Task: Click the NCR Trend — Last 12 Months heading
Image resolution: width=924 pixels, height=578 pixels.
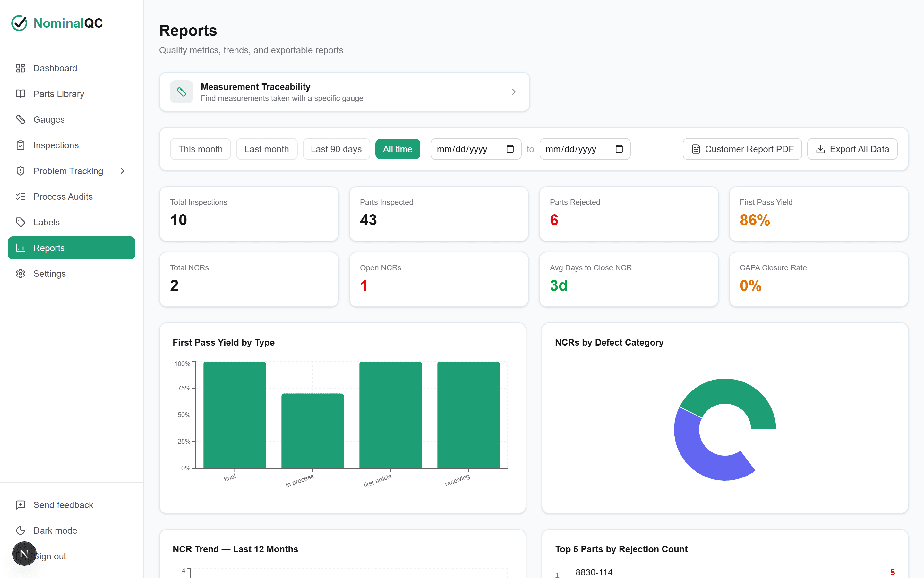Action: [235, 549]
